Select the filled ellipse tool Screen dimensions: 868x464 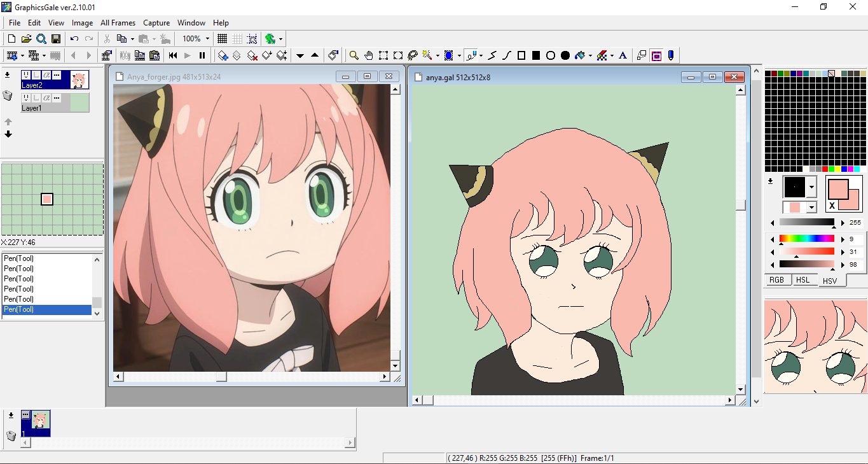point(565,55)
